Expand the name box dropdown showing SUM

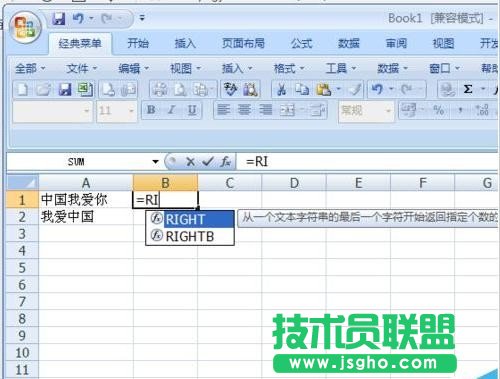coord(155,162)
